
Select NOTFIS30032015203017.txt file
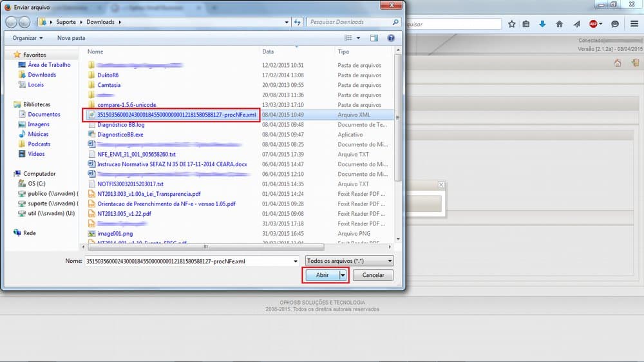pos(130,184)
